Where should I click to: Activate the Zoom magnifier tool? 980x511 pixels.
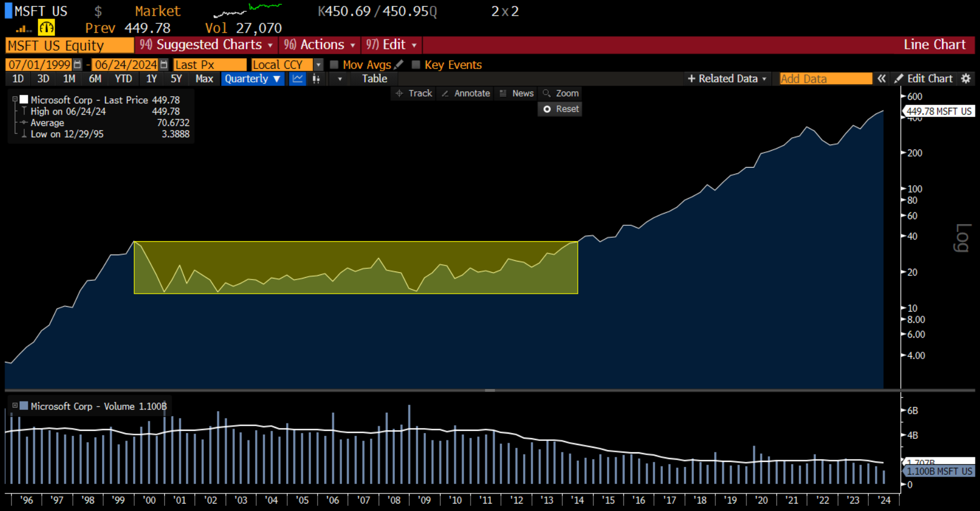[561, 93]
